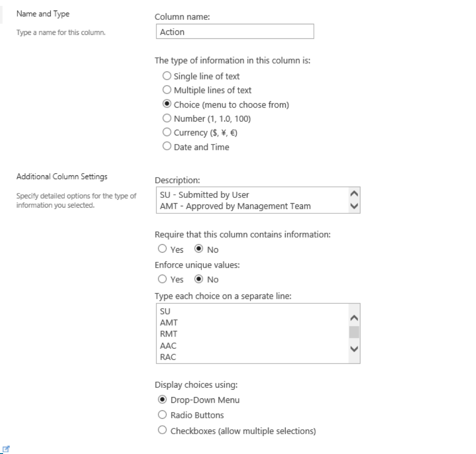Set require column information to Yes
The height and width of the screenshot is (454, 476).
click(161, 250)
